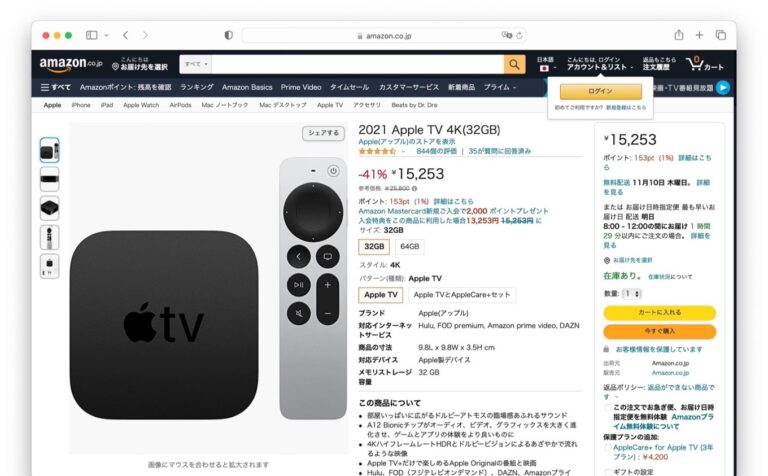
Task: Select the 64GB size option
Action: pyautogui.click(x=409, y=246)
